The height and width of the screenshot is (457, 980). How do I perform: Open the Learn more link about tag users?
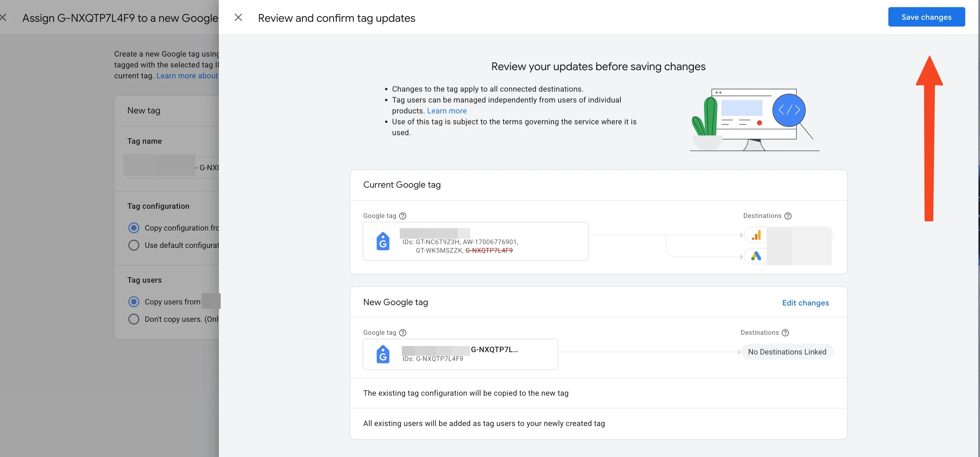[447, 111]
